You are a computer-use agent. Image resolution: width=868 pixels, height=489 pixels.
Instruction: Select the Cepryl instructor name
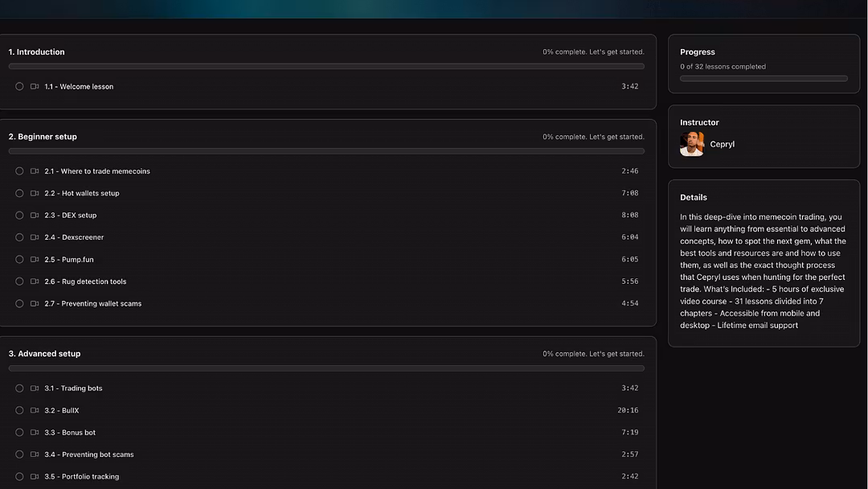722,145
